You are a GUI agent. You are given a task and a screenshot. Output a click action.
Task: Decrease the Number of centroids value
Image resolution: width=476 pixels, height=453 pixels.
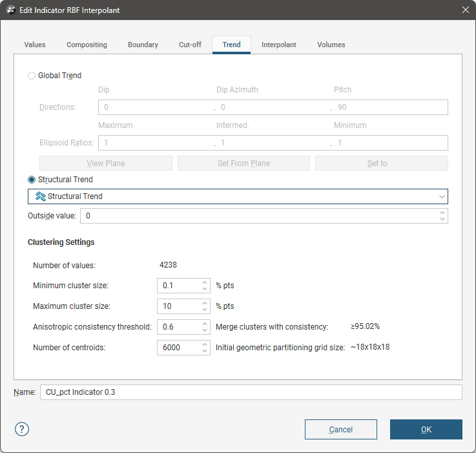[x=205, y=351]
